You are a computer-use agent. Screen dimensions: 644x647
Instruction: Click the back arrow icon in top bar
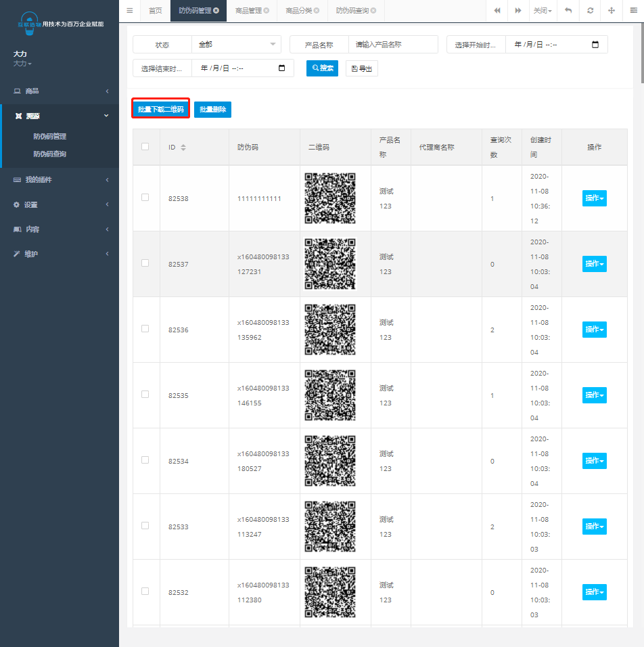[568, 11]
